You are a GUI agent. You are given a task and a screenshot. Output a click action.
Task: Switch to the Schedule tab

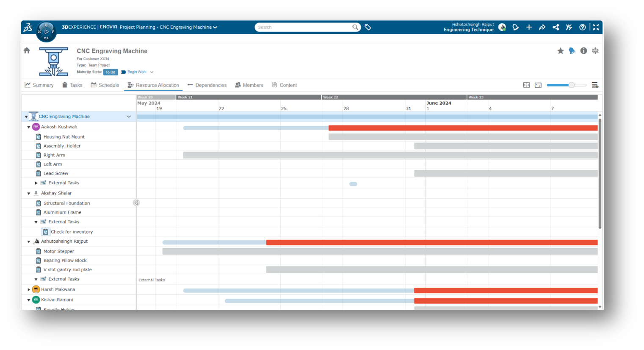pos(105,85)
